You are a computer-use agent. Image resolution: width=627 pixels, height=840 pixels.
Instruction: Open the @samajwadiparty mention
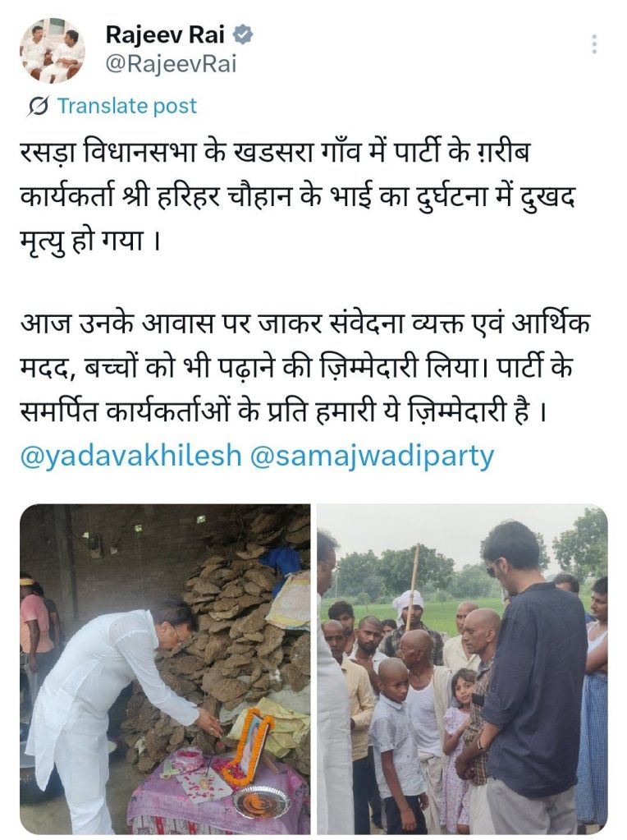373,456
